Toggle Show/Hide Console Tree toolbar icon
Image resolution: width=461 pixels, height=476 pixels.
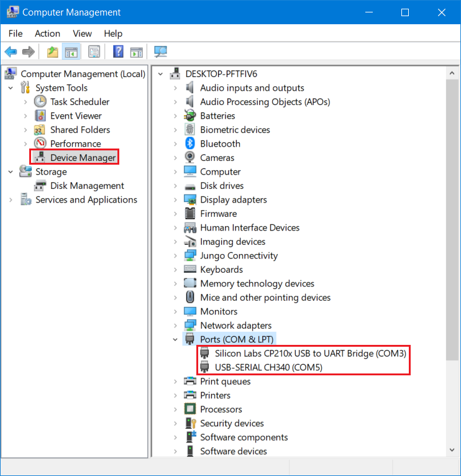71,52
